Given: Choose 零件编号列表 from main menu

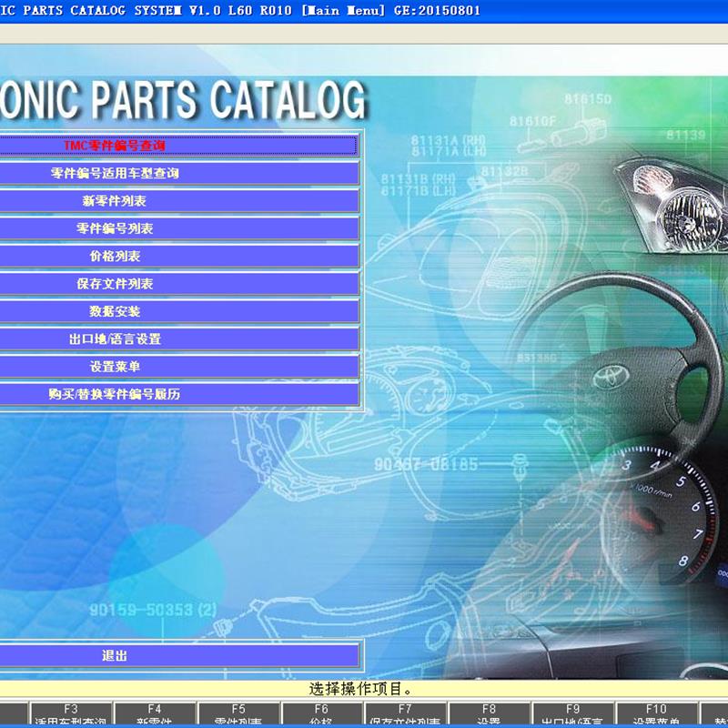Looking at the screenshot, I should (178, 229).
